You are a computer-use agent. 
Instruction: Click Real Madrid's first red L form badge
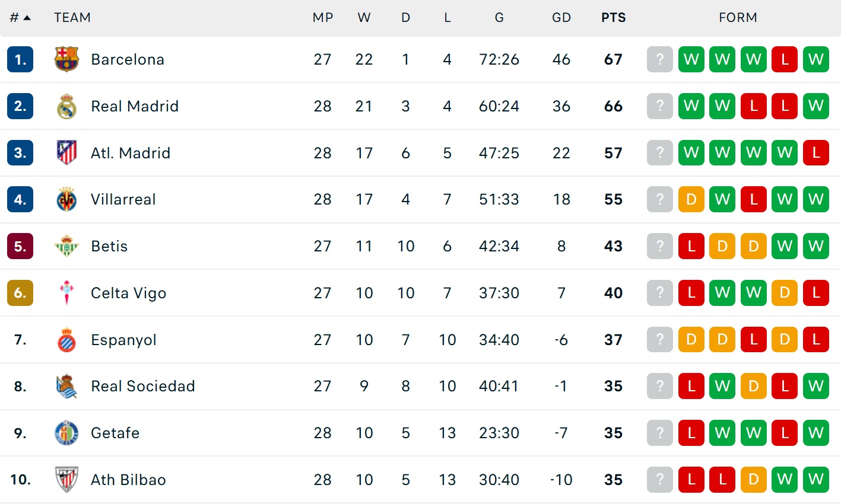[754, 106]
